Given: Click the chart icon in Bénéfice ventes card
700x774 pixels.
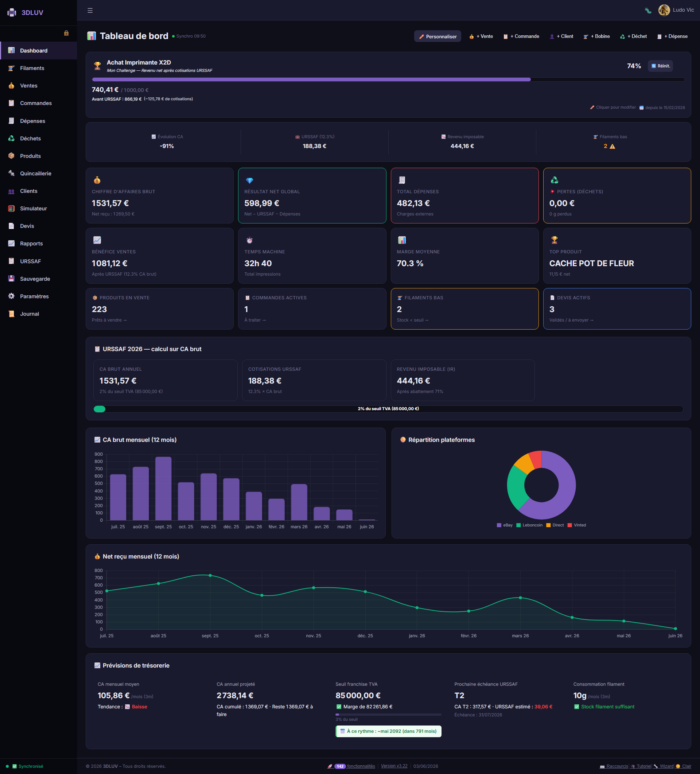Looking at the screenshot, I should tap(97, 240).
